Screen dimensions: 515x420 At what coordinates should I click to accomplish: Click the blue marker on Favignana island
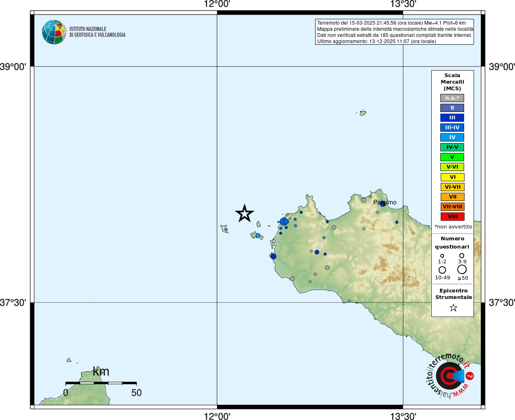coord(258,235)
